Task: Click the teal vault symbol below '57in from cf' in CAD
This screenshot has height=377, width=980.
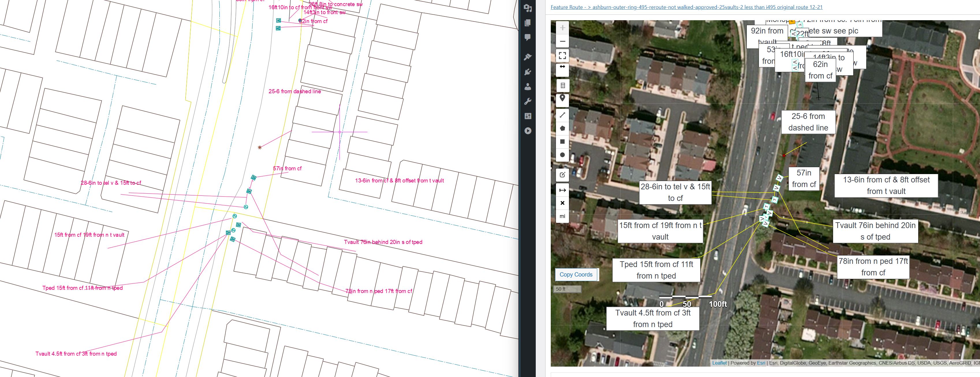Action: [253, 178]
